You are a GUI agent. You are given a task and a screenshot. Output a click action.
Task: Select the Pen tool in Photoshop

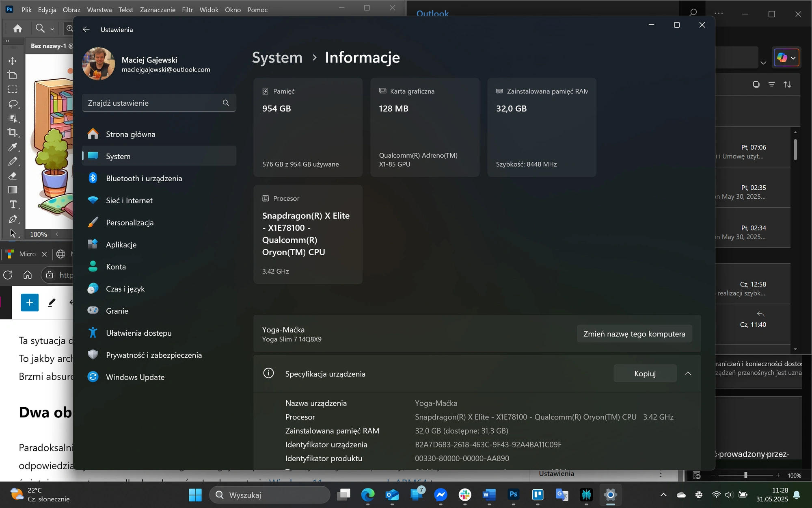coord(13,219)
